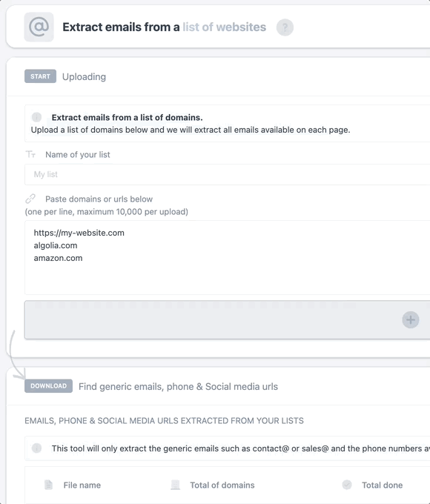Viewport: 430px width, 504px height.
Task: Click the DOWNLOAD badge button
Action: (49, 385)
